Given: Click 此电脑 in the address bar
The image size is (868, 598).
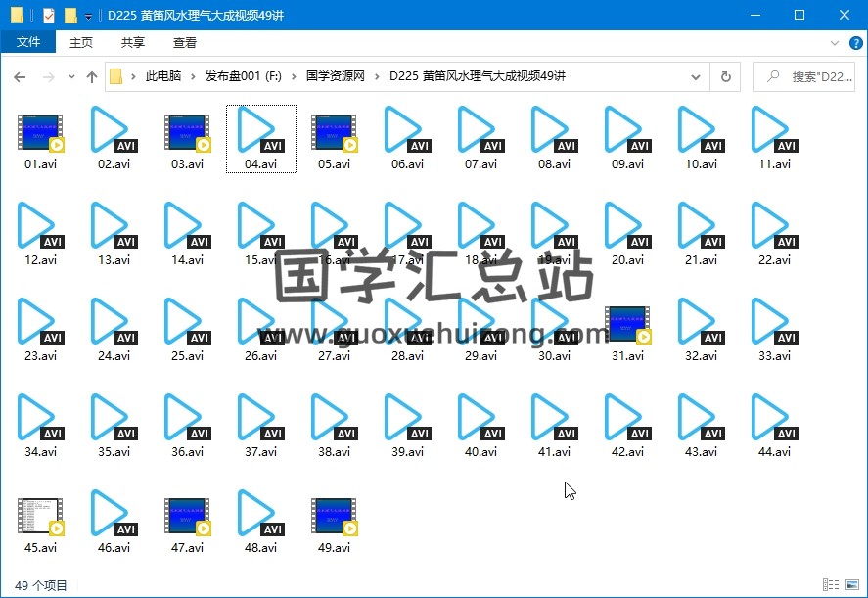Looking at the screenshot, I should pos(163,77).
